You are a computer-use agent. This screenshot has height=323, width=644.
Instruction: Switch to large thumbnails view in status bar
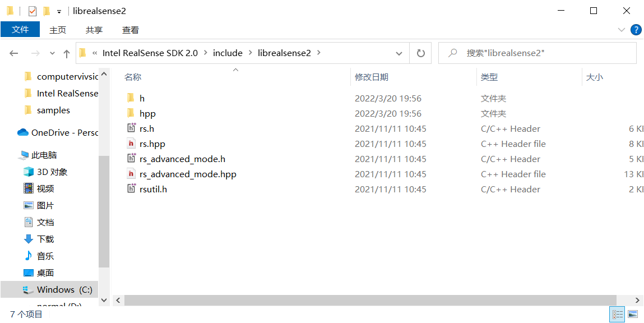coord(632,315)
